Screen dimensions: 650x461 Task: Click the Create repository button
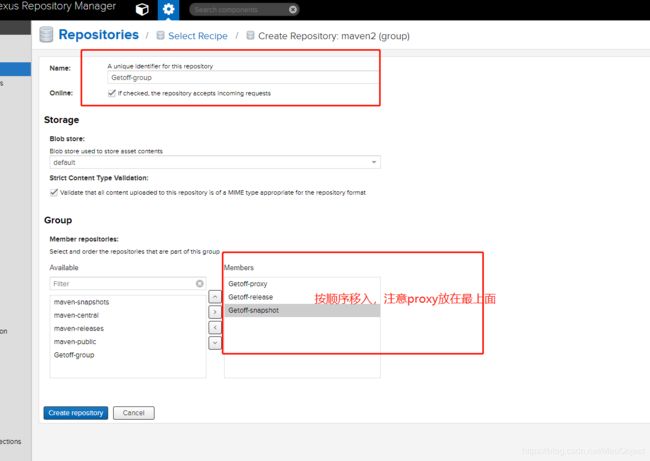(x=76, y=413)
